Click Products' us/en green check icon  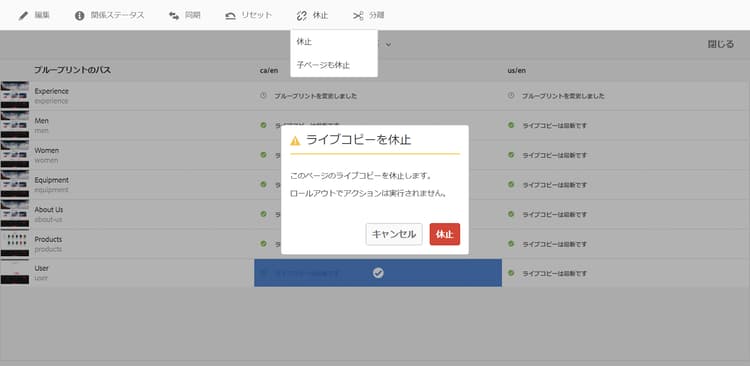pyautogui.click(x=511, y=244)
